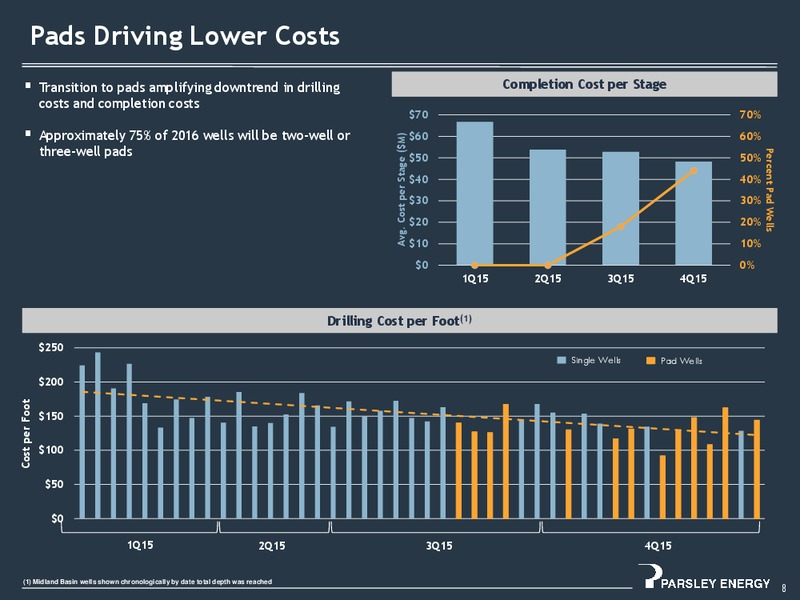Click the '3Q15' label under the drilling chart

point(439,546)
